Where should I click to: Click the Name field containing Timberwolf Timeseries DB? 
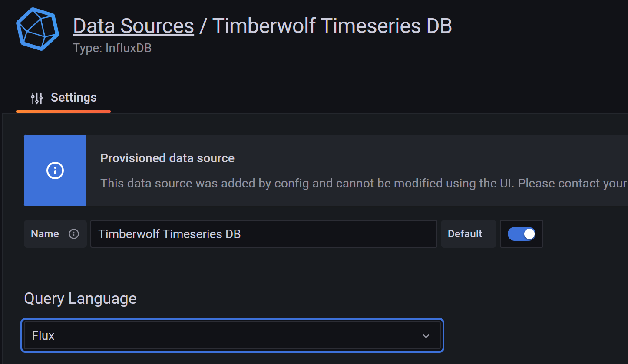click(x=264, y=234)
